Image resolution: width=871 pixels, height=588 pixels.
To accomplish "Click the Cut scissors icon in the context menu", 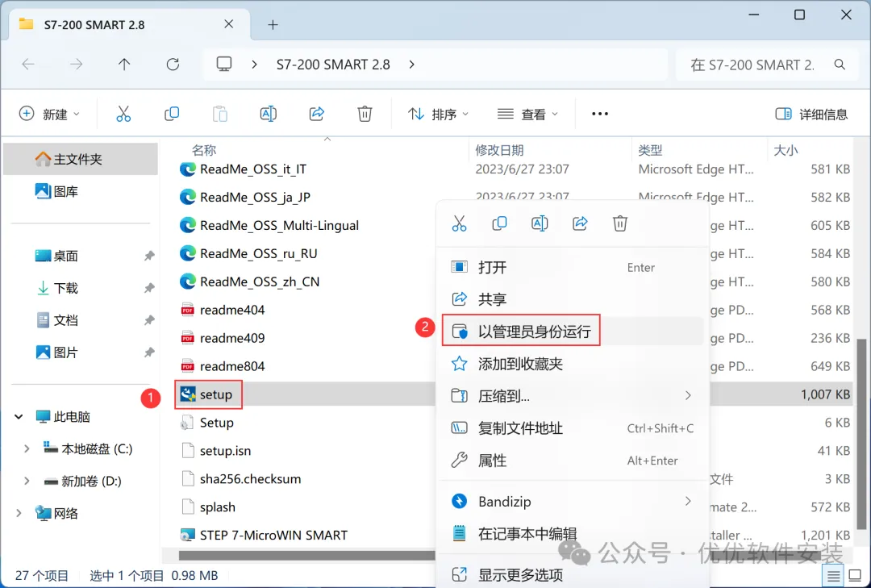I will [x=459, y=223].
